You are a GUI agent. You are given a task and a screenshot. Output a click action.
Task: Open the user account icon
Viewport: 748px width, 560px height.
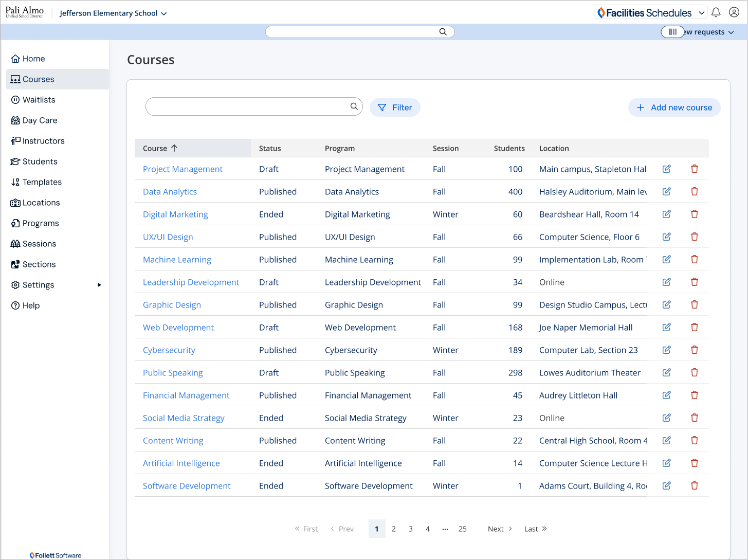(734, 12)
